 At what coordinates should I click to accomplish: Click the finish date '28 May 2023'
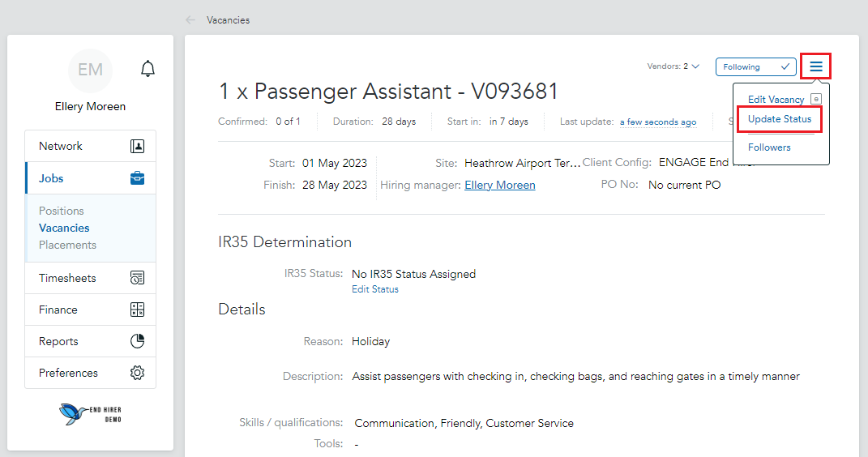[335, 186]
